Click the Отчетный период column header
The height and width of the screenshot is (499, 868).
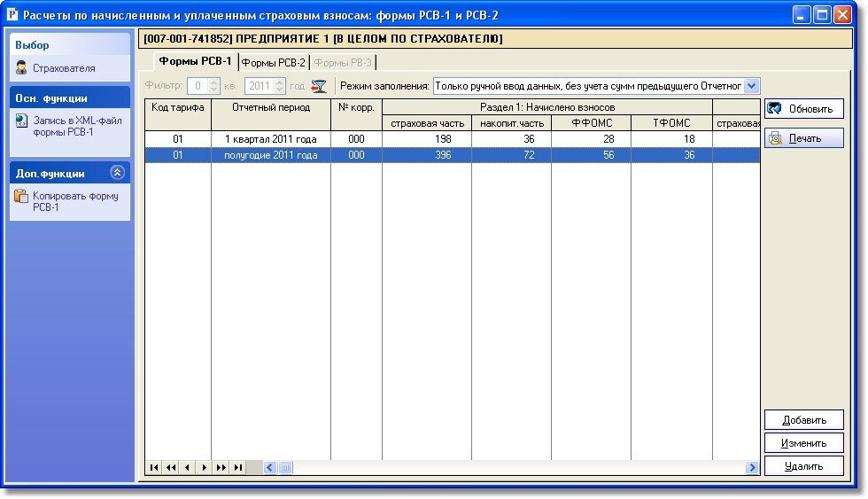[271, 114]
